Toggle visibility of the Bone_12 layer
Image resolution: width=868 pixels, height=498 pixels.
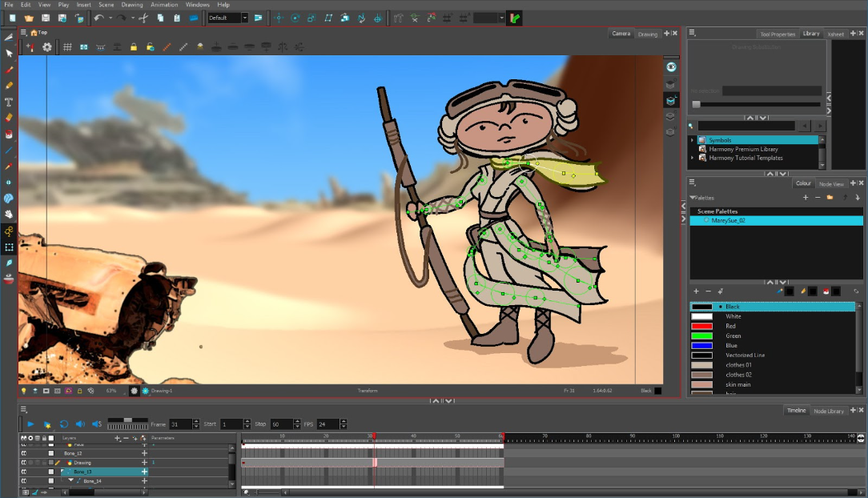coord(24,453)
